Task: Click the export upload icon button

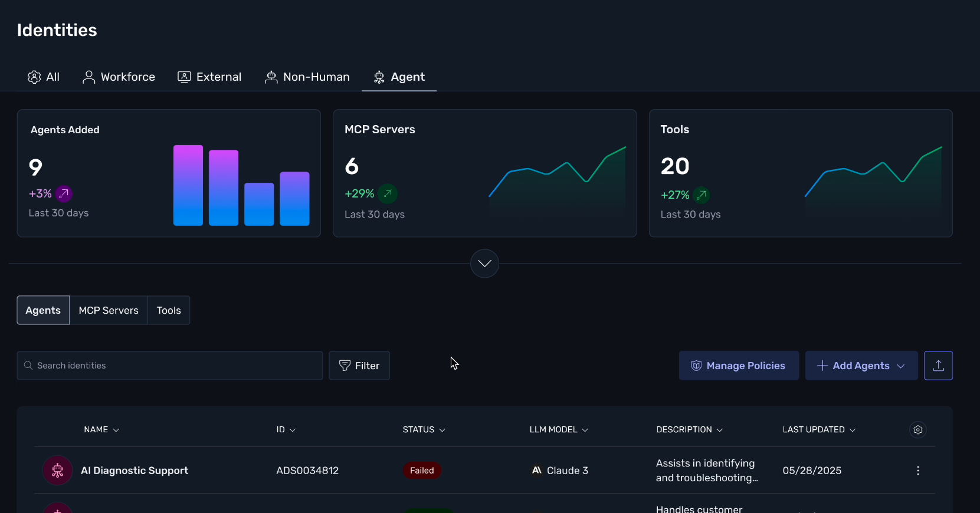Action: point(938,366)
